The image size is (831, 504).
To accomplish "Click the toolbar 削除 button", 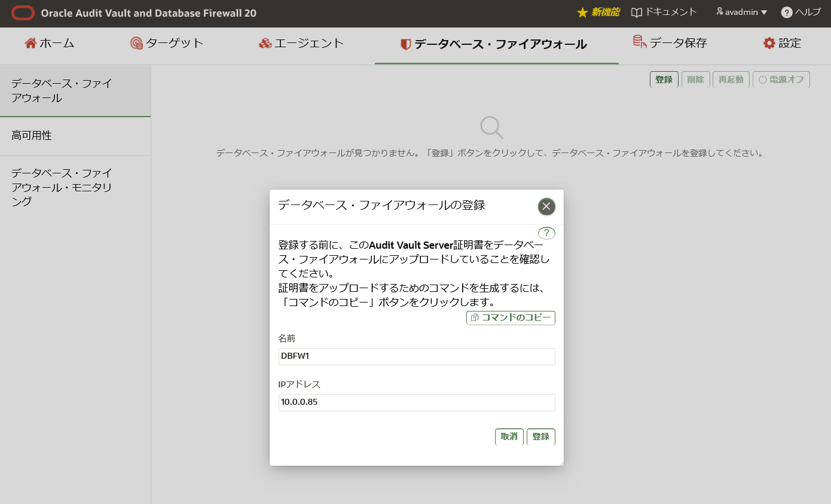I will tap(695, 80).
